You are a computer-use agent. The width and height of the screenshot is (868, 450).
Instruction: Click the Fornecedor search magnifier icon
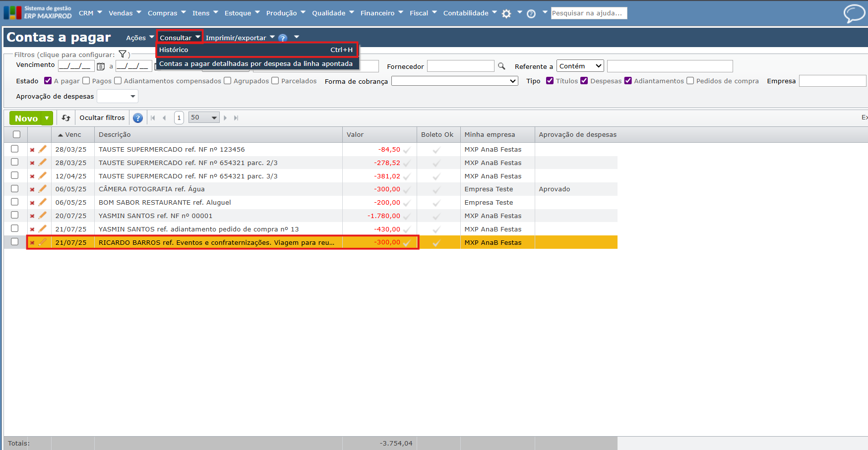[x=501, y=66]
